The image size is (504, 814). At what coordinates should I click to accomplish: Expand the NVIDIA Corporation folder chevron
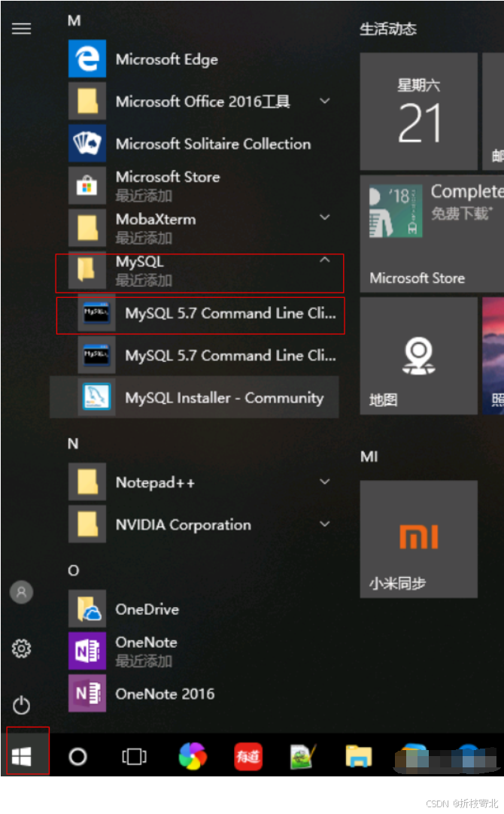324,524
